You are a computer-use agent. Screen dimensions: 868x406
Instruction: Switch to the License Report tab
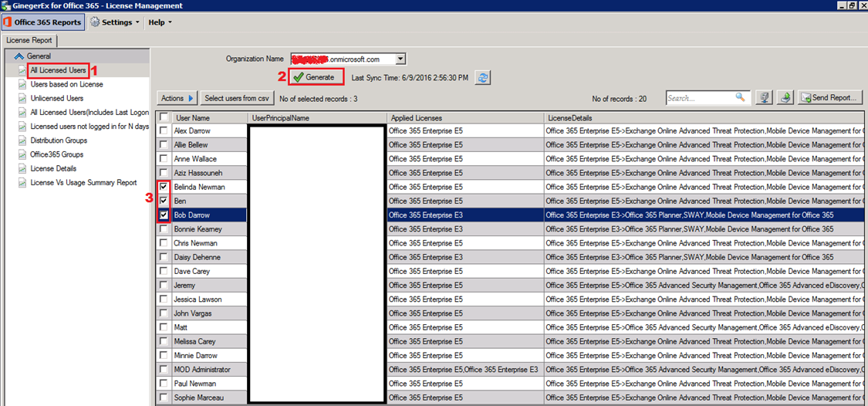pos(29,40)
